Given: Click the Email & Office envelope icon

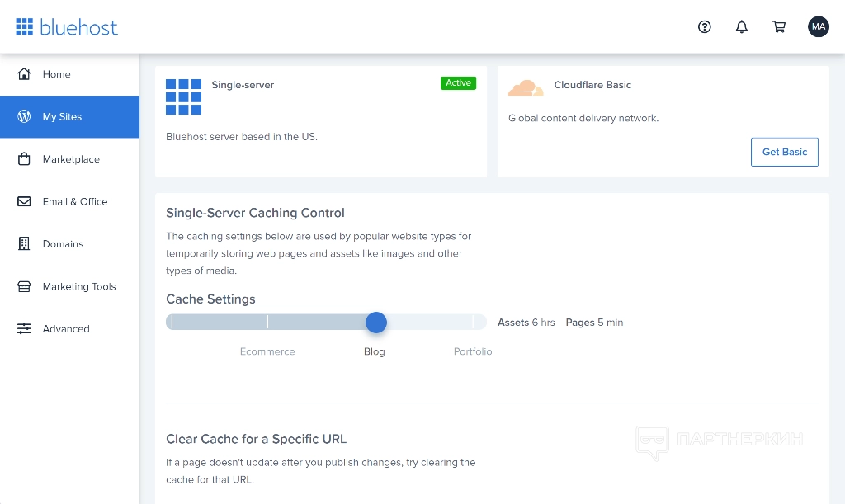Looking at the screenshot, I should pyautogui.click(x=25, y=202).
